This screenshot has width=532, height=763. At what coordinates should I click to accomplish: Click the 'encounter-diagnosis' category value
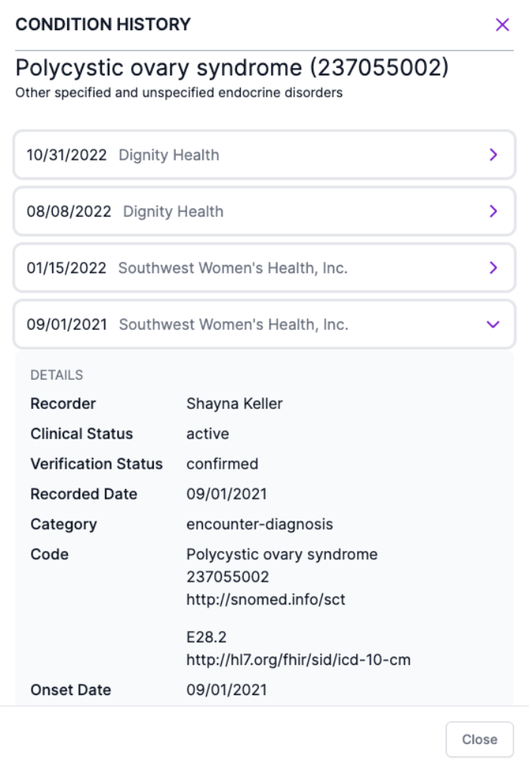point(260,525)
